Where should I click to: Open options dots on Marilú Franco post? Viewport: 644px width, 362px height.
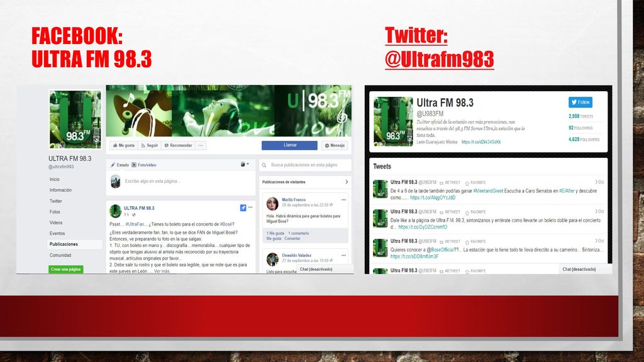point(343,200)
